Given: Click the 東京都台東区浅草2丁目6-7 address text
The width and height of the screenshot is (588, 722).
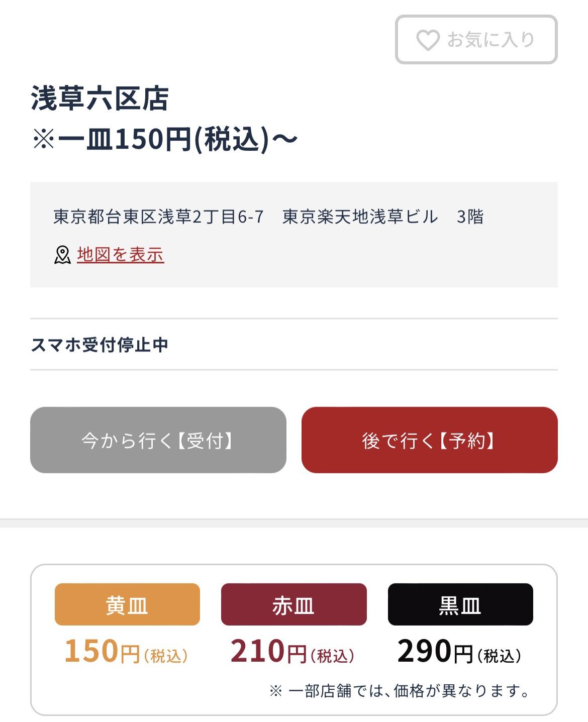Looking at the screenshot, I should coord(158,217).
